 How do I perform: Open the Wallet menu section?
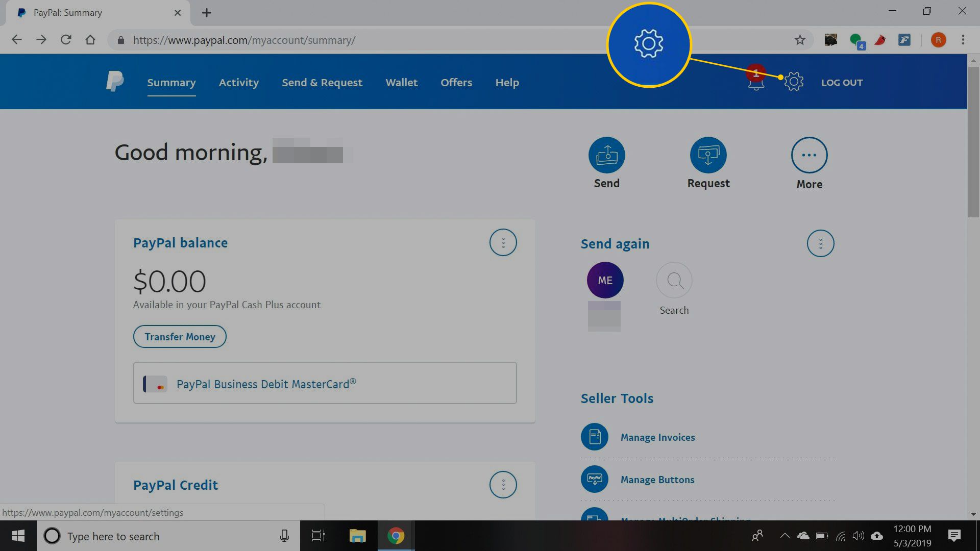click(x=401, y=82)
